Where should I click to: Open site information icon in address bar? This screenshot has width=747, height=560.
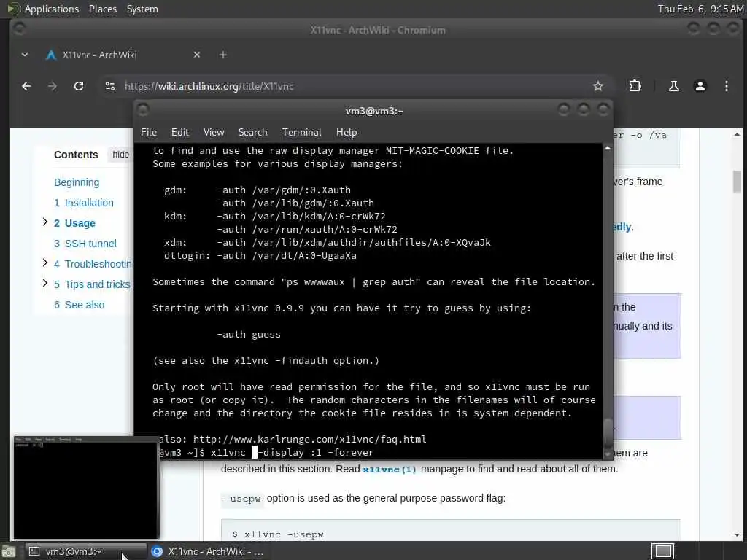(x=110, y=86)
